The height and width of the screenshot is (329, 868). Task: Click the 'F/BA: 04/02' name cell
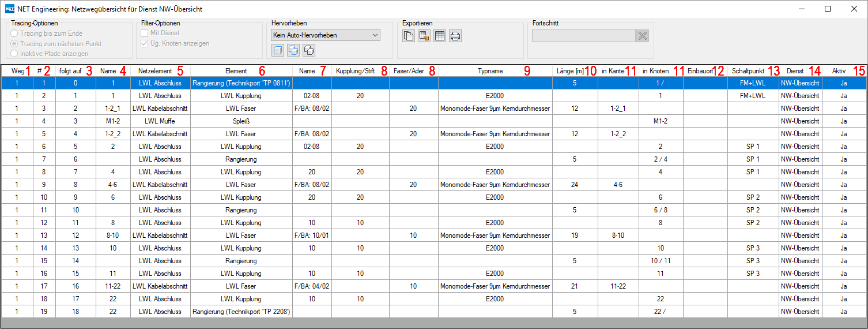(x=312, y=286)
